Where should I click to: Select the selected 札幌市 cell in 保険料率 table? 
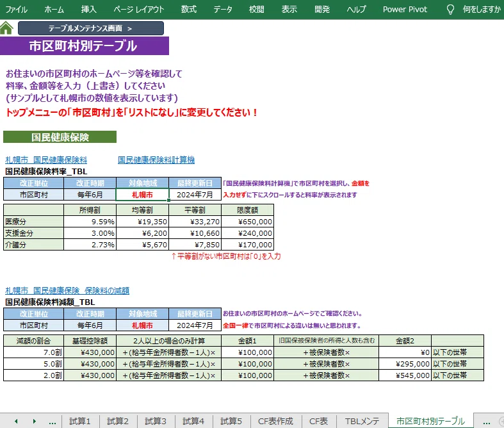point(142,195)
